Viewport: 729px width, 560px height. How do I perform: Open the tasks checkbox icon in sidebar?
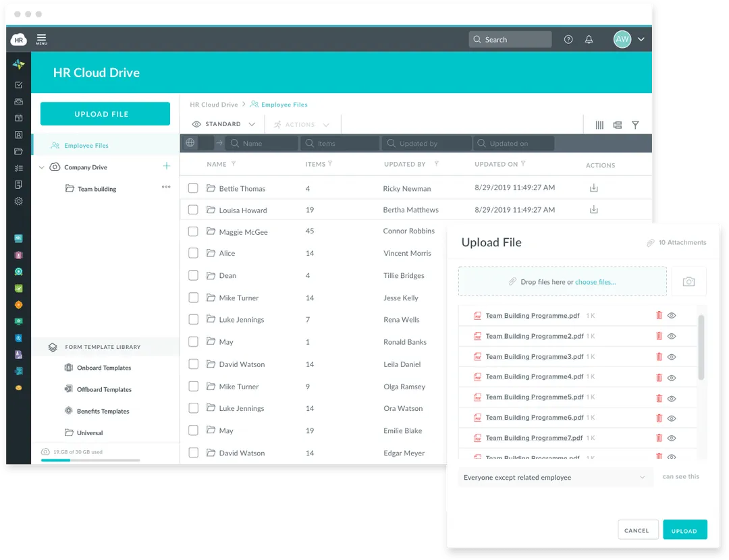[x=19, y=85]
